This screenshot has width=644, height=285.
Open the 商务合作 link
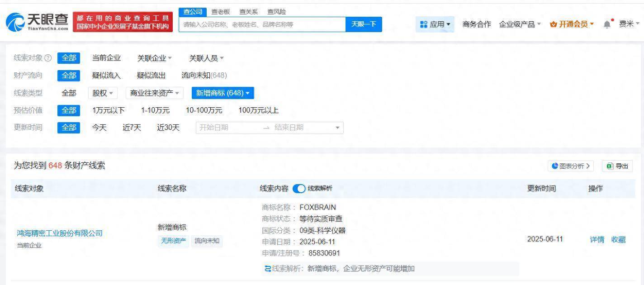click(x=477, y=24)
